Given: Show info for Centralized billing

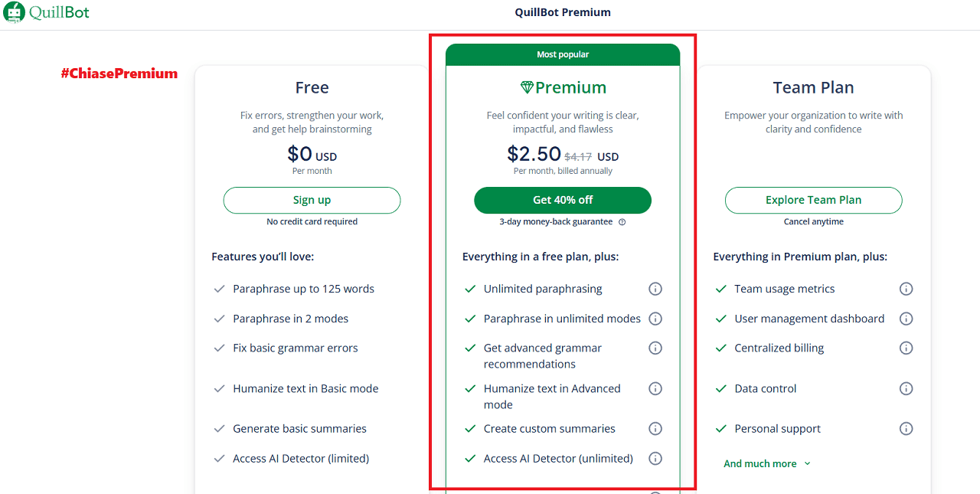Looking at the screenshot, I should [x=906, y=348].
